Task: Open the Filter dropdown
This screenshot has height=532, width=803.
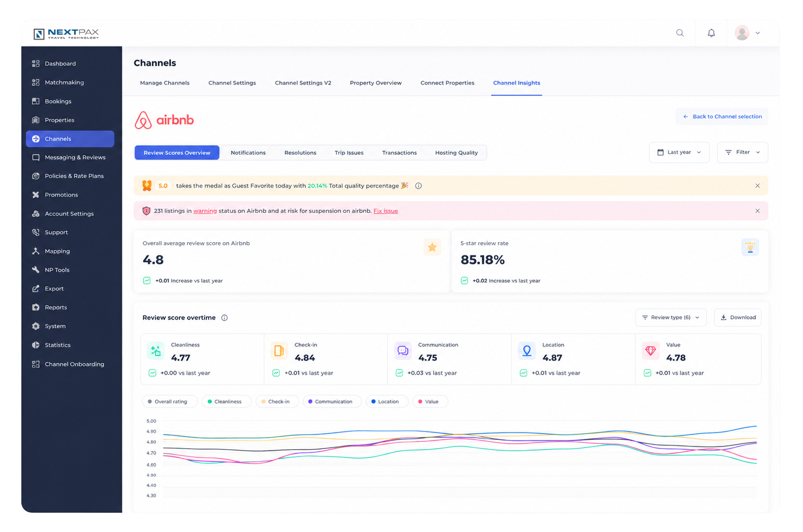Action: click(x=743, y=152)
